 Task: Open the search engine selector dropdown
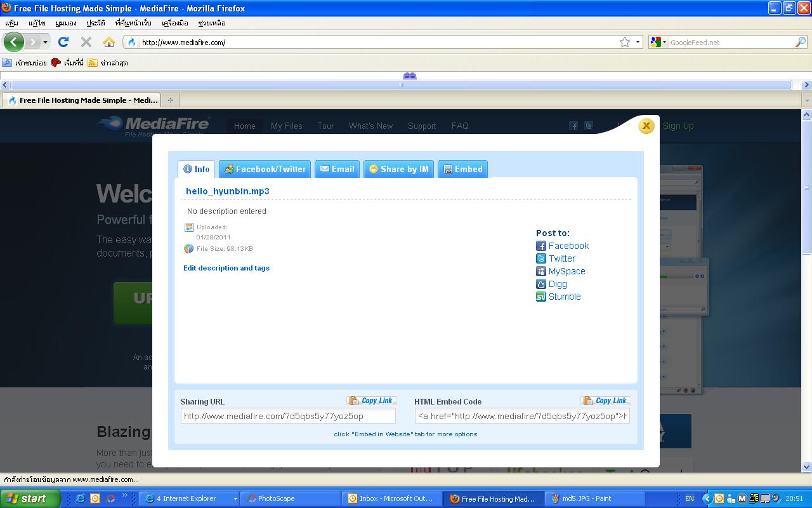(658, 43)
